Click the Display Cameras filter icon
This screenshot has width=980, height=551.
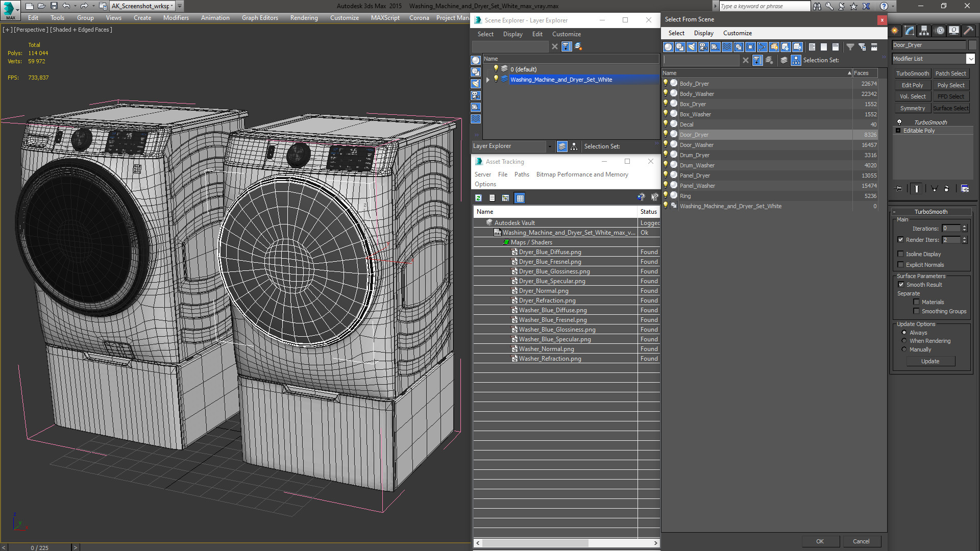point(703,47)
